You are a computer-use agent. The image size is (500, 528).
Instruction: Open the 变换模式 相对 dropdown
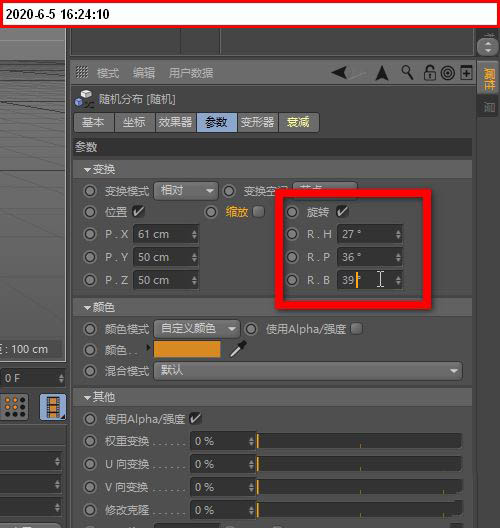pos(186,191)
